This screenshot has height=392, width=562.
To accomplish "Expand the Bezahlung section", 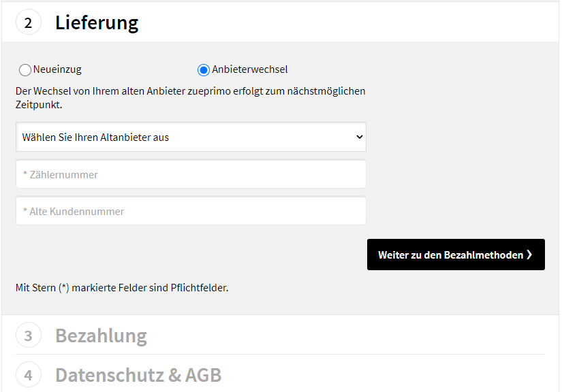I will (x=101, y=336).
